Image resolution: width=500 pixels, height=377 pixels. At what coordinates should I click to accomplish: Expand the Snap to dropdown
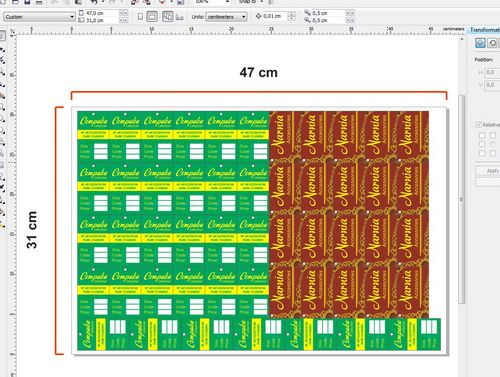click(261, 2)
